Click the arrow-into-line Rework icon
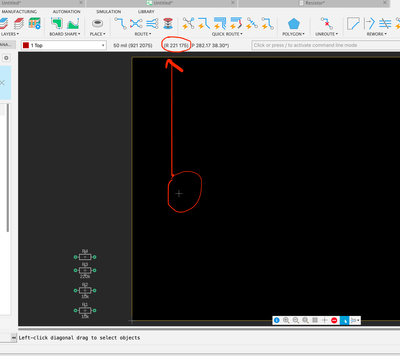This screenshot has height=362, width=400. 369,23
